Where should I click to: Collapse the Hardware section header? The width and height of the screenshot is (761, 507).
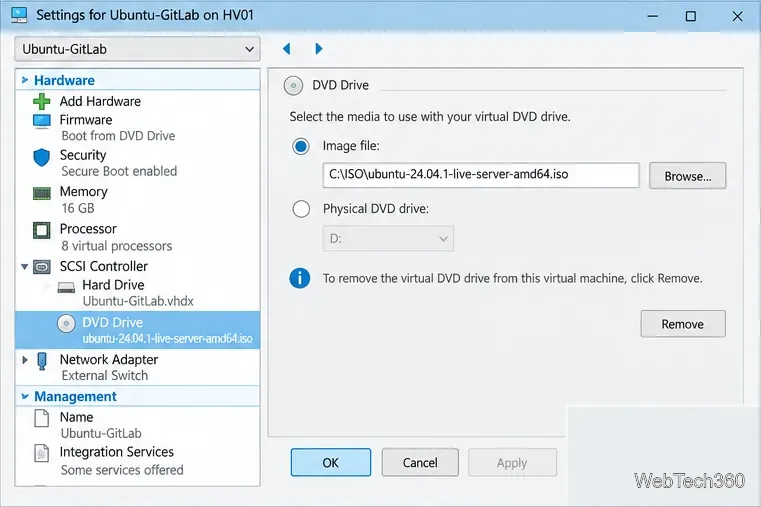[x=25, y=80]
